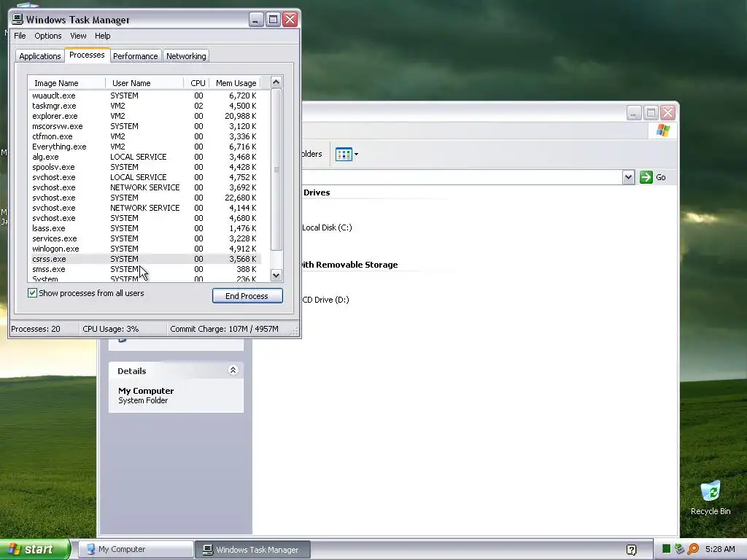Switch to My Computer in the taskbar
The width and height of the screenshot is (747, 560).
[136, 550]
